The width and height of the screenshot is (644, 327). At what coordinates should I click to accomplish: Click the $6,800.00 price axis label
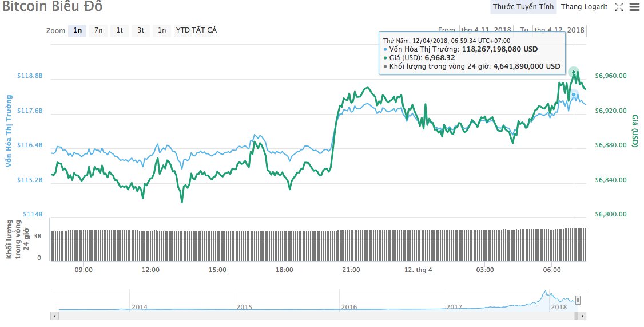(611, 214)
